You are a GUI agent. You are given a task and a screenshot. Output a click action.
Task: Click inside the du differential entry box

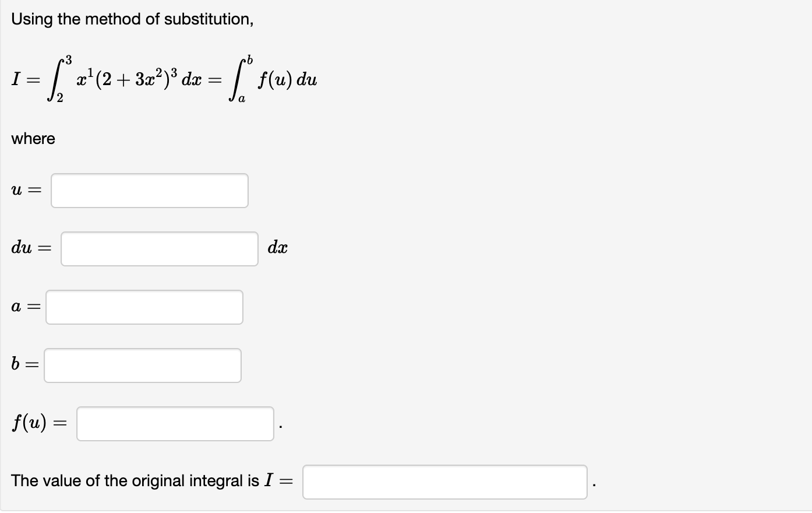click(158, 248)
